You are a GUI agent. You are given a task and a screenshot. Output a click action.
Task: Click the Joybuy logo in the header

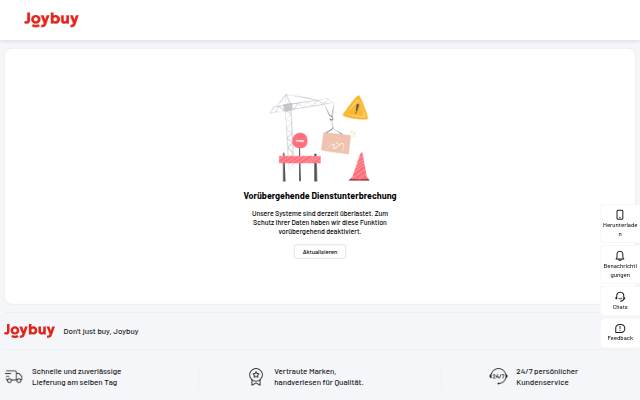(x=51, y=19)
